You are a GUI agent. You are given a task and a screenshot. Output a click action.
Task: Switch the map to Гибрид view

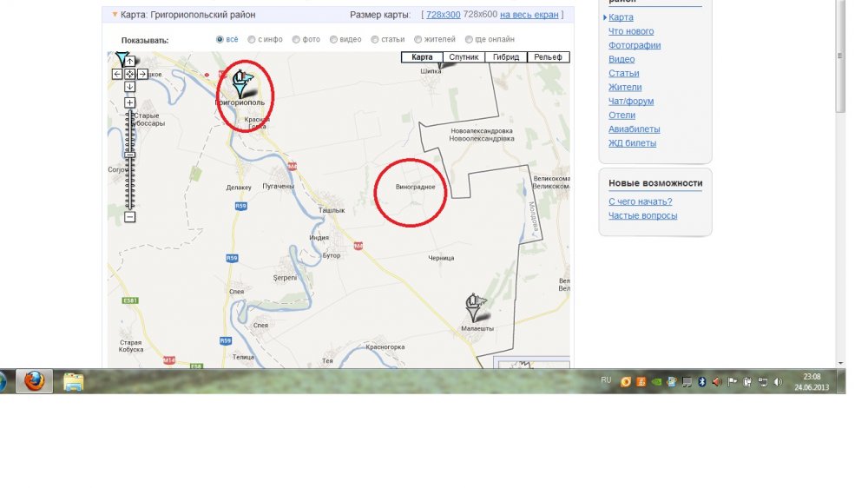(506, 57)
